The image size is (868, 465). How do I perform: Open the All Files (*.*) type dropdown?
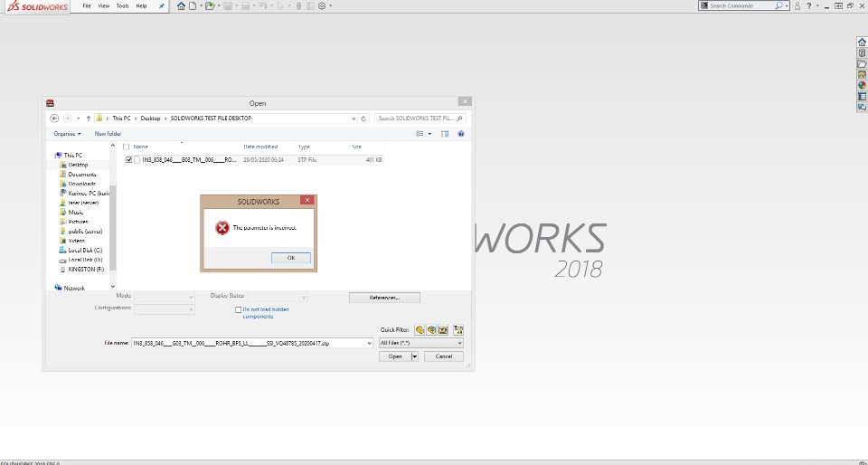pyautogui.click(x=420, y=343)
